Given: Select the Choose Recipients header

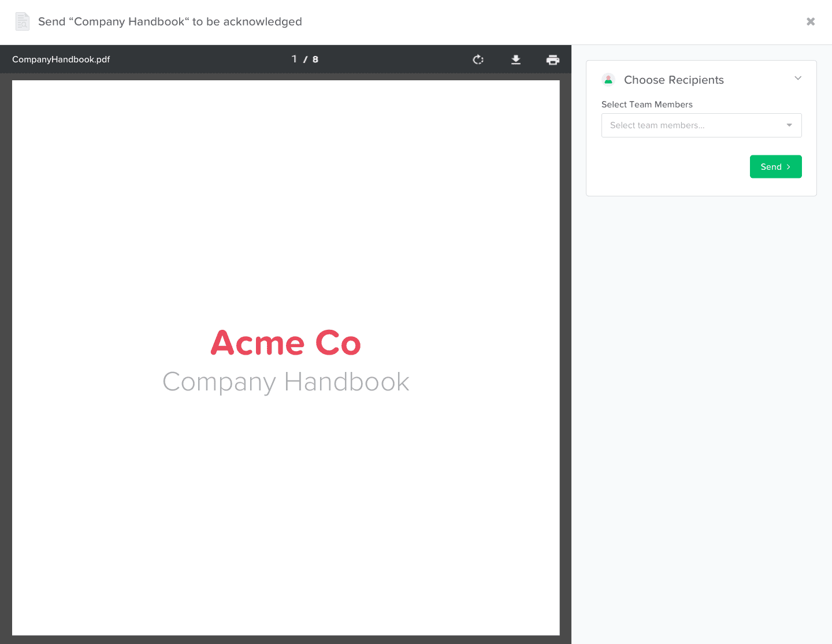Looking at the screenshot, I should pos(674,80).
